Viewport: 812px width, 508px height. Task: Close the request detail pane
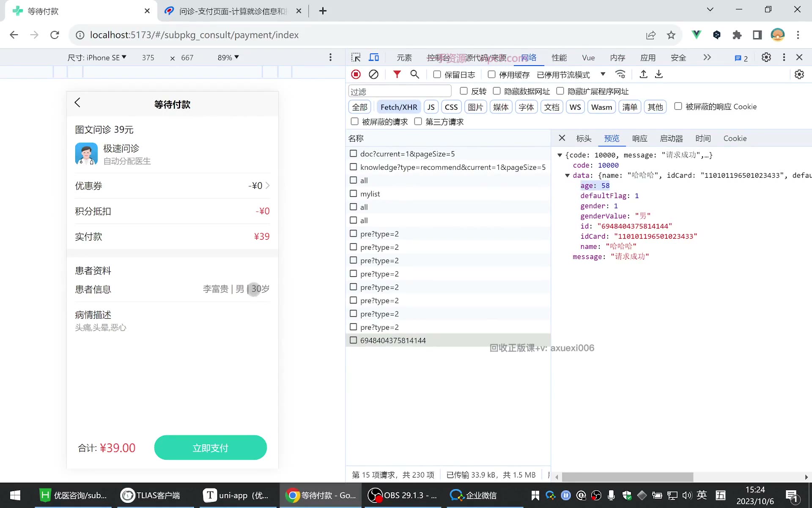coord(562,138)
